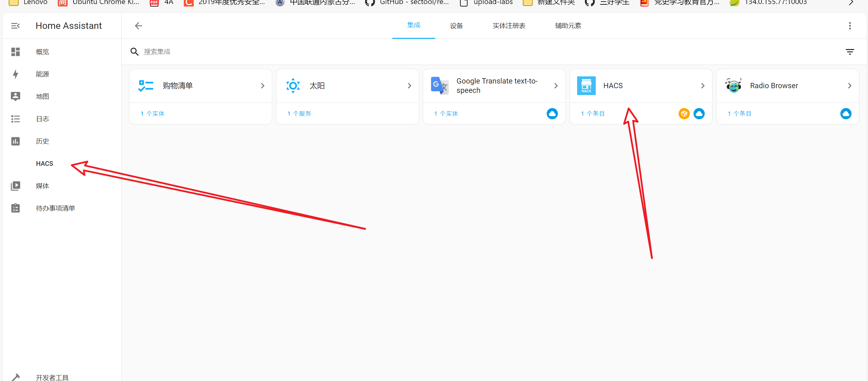
Task: Open the 能源 lightning bolt icon
Action: pos(15,74)
